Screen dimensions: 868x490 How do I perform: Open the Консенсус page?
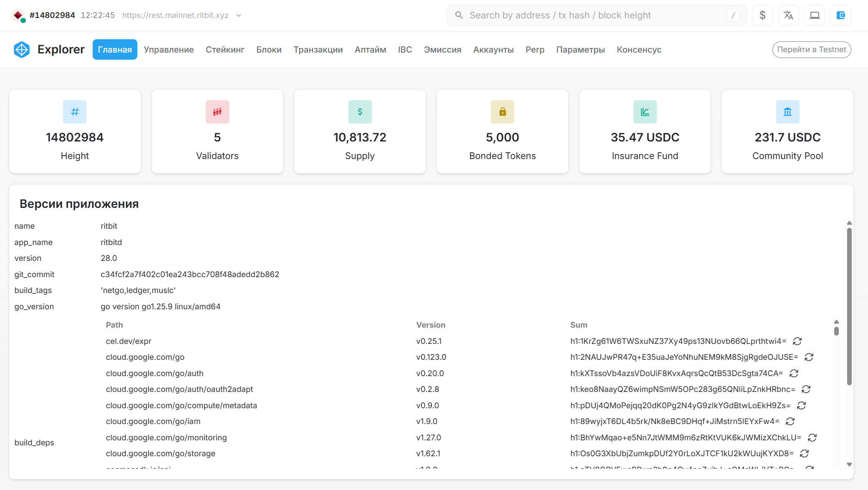click(x=639, y=50)
